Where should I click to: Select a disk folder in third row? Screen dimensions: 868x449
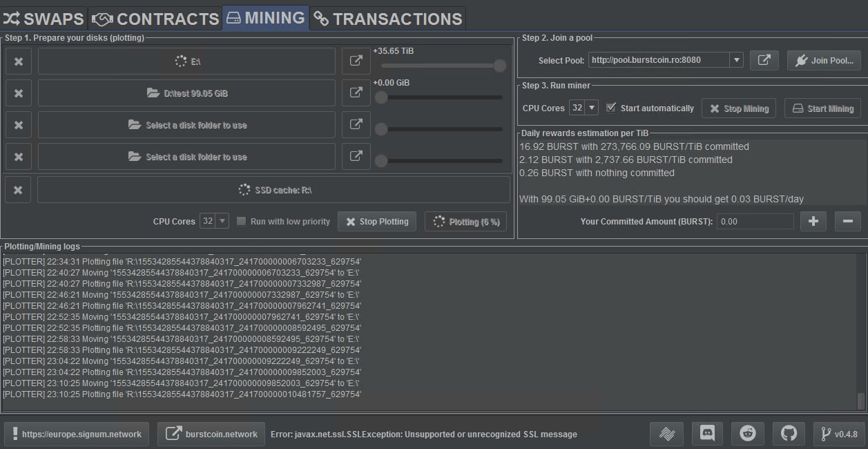pos(186,125)
